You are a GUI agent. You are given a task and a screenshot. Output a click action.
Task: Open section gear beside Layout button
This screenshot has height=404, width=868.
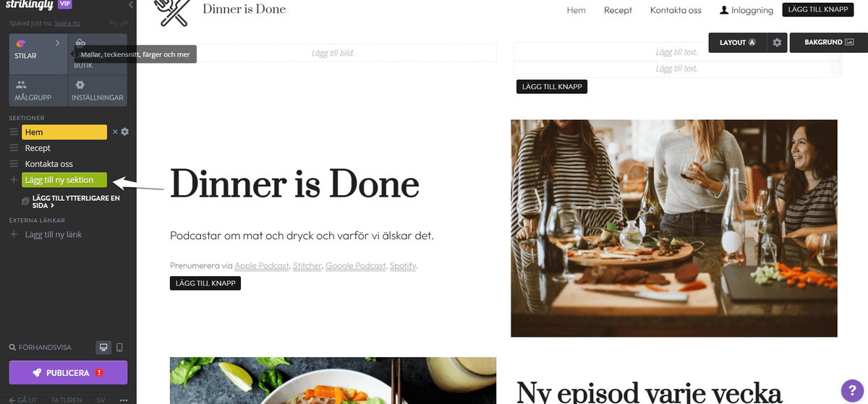777,43
